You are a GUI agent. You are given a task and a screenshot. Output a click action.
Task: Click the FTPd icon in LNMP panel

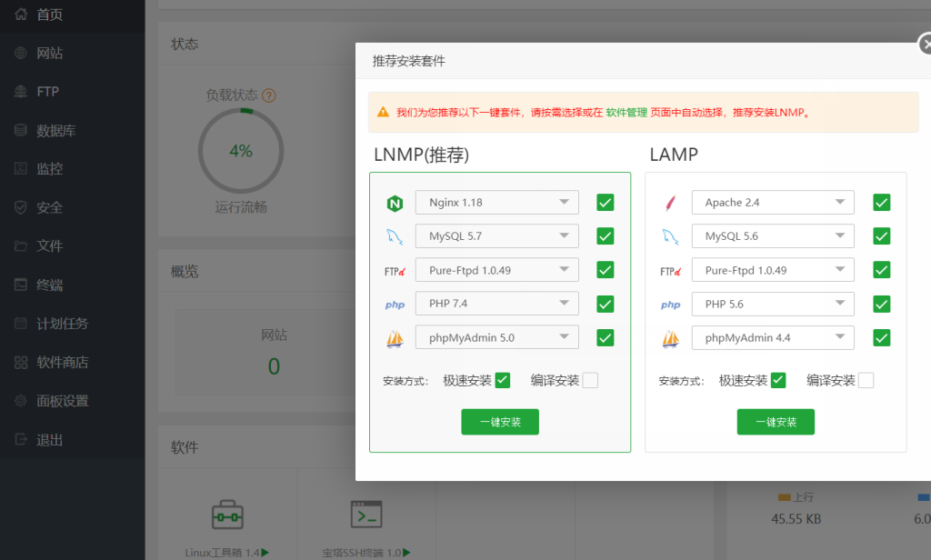pos(395,272)
